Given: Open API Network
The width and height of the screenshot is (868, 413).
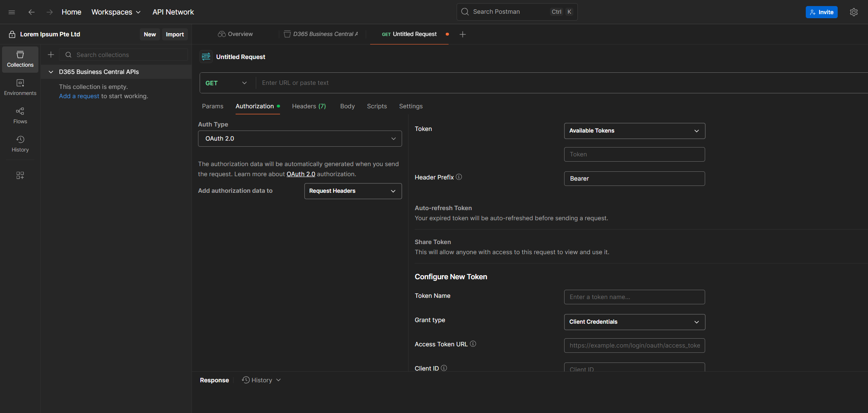Looking at the screenshot, I should coord(173,12).
